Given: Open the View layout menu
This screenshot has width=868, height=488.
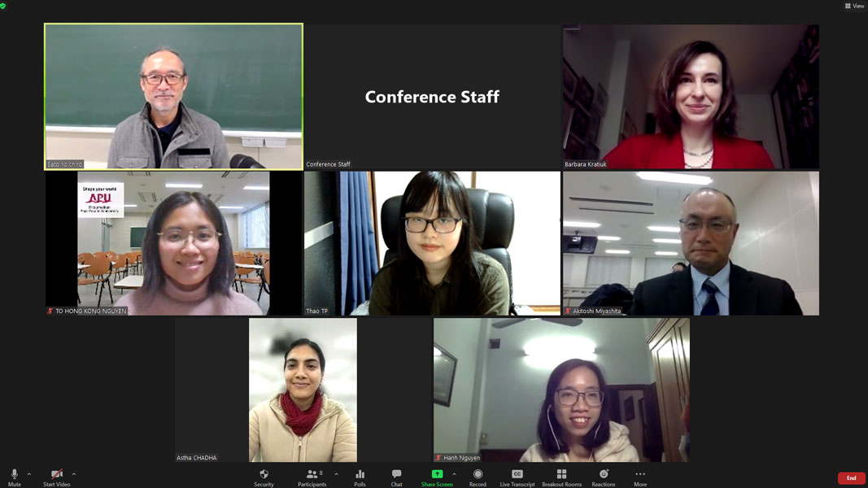Looking at the screenshot, I should 854,6.
